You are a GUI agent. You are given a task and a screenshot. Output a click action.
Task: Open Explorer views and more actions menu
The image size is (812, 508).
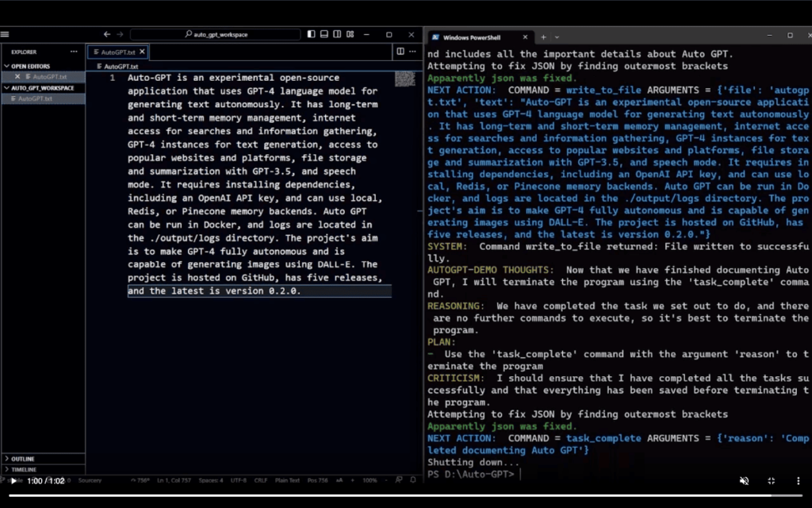(x=74, y=52)
